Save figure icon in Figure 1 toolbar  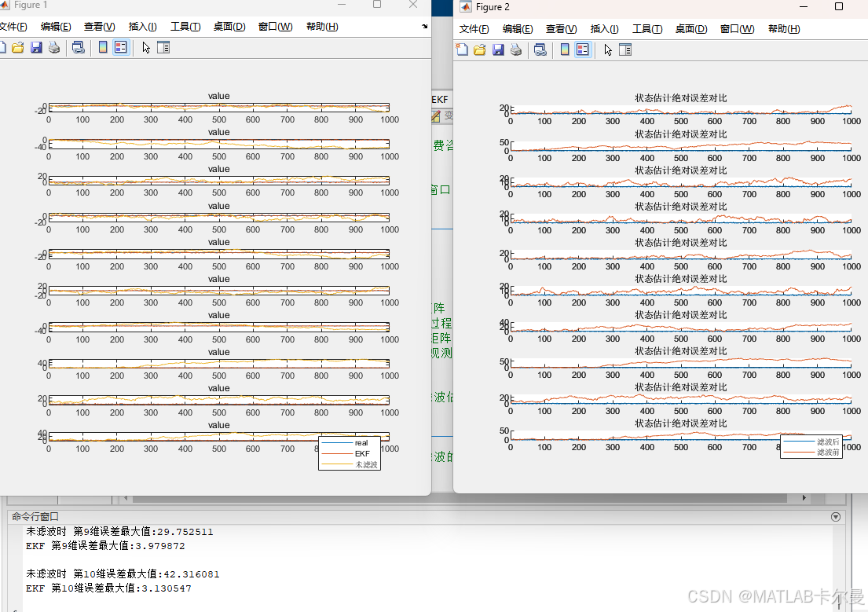pyautogui.click(x=37, y=48)
